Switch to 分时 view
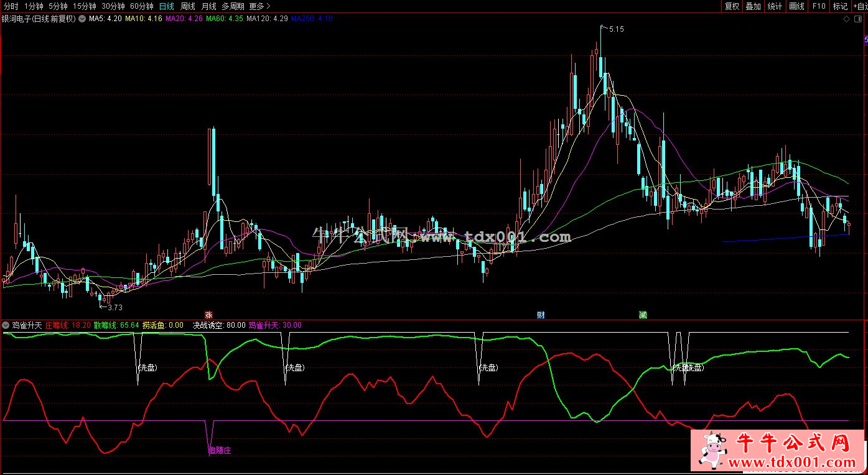 [x=11, y=6]
